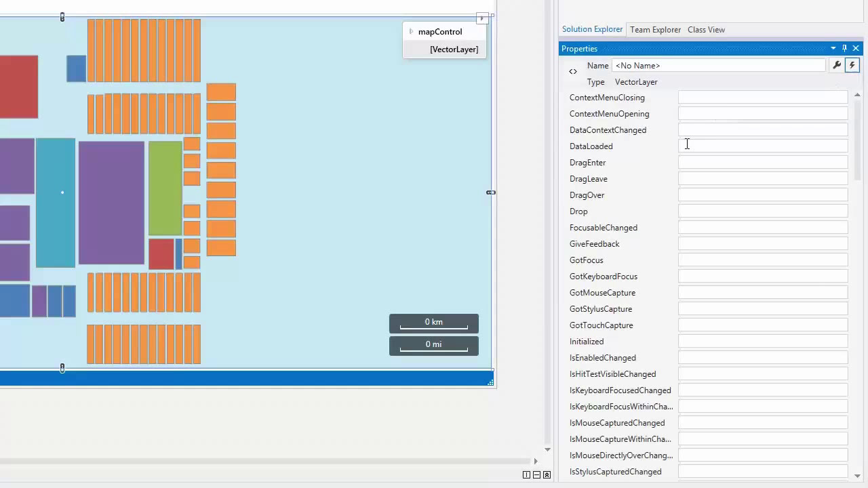Click the 'VectorLayer' Type value text

636,82
